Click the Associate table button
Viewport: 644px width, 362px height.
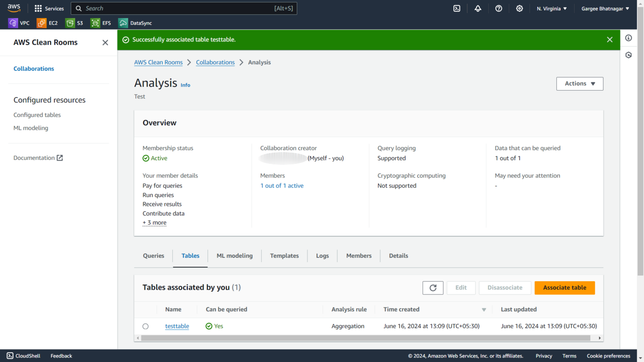[565, 288]
